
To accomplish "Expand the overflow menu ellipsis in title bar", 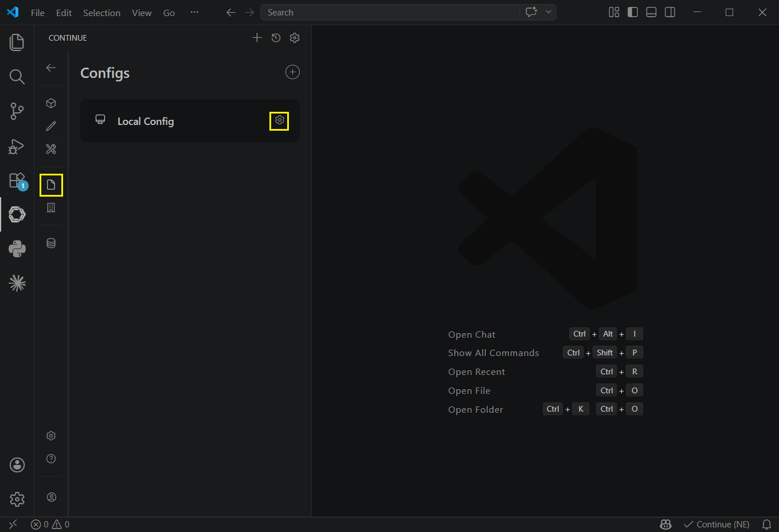I will [x=194, y=13].
